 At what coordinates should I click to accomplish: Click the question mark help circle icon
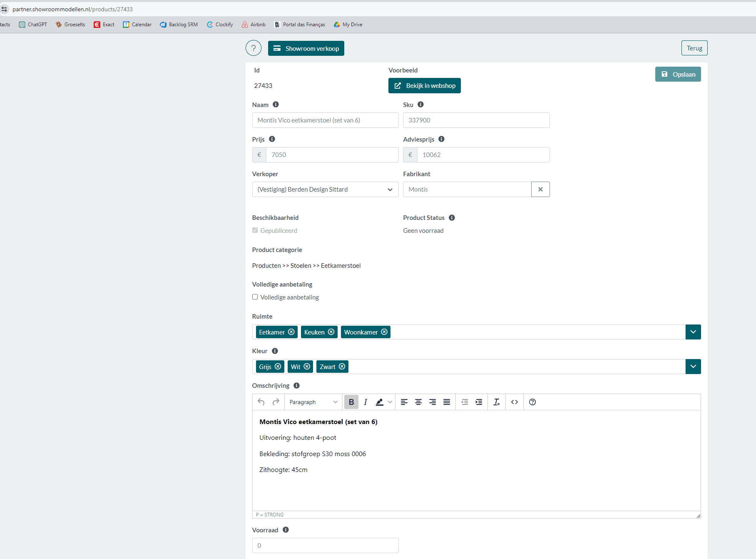[254, 48]
